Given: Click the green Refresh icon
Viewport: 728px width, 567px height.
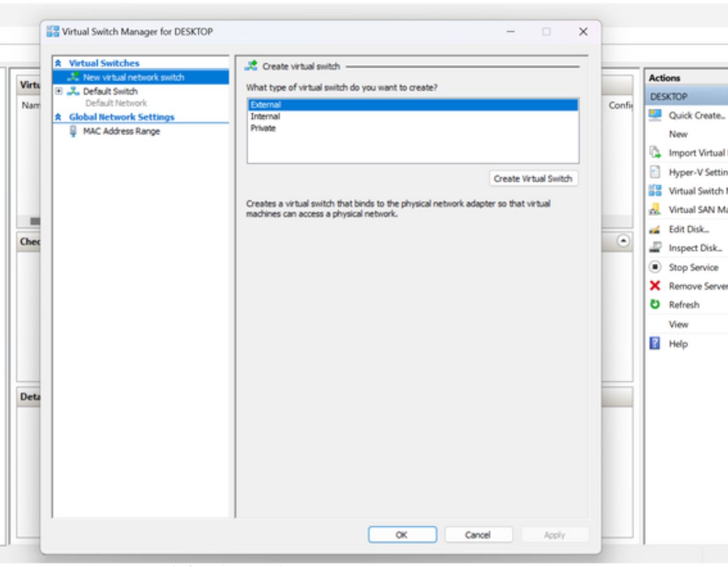Looking at the screenshot, I should coord(655,304).
